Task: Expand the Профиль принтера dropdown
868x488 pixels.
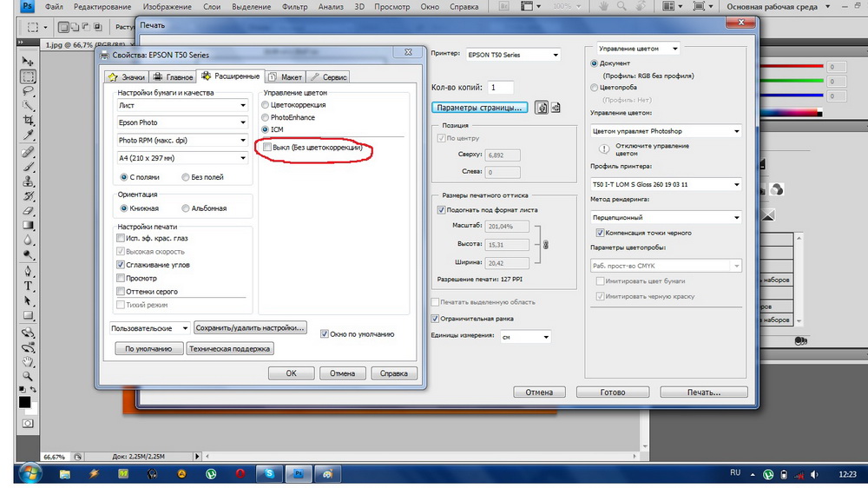Action: point(736,184)
